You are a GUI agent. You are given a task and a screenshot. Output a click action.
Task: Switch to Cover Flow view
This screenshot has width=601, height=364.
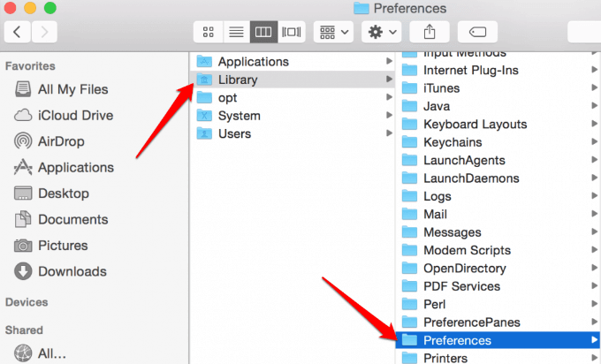292,32
